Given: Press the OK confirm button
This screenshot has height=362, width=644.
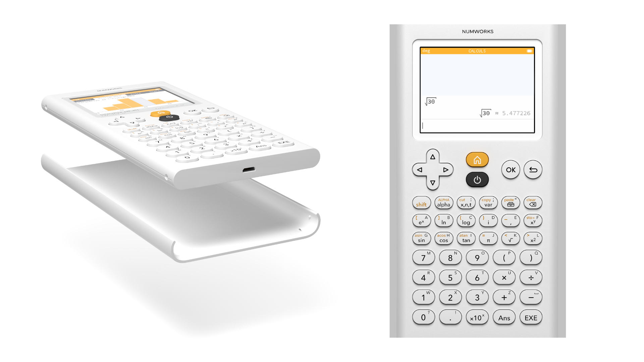Looking at the screenshot, I should (x=510, y=170).
